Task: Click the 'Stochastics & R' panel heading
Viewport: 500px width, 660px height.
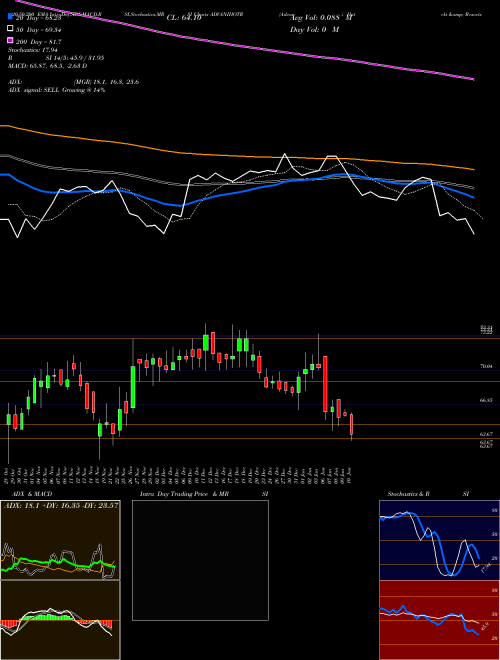Action: tap(409, 494)
